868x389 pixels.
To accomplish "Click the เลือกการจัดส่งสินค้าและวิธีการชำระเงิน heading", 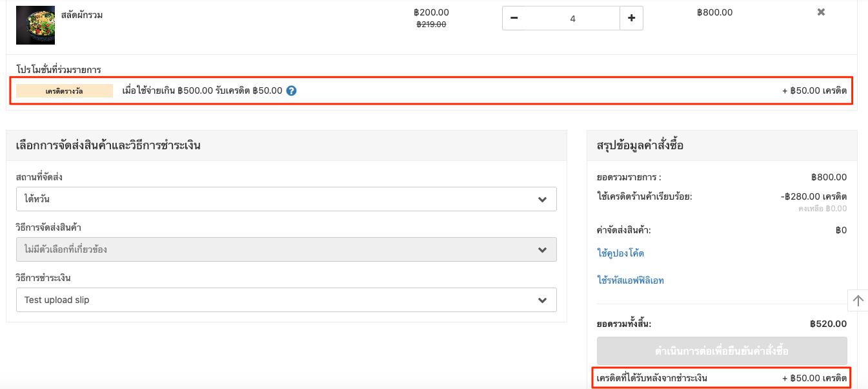I will pos(108,145).
